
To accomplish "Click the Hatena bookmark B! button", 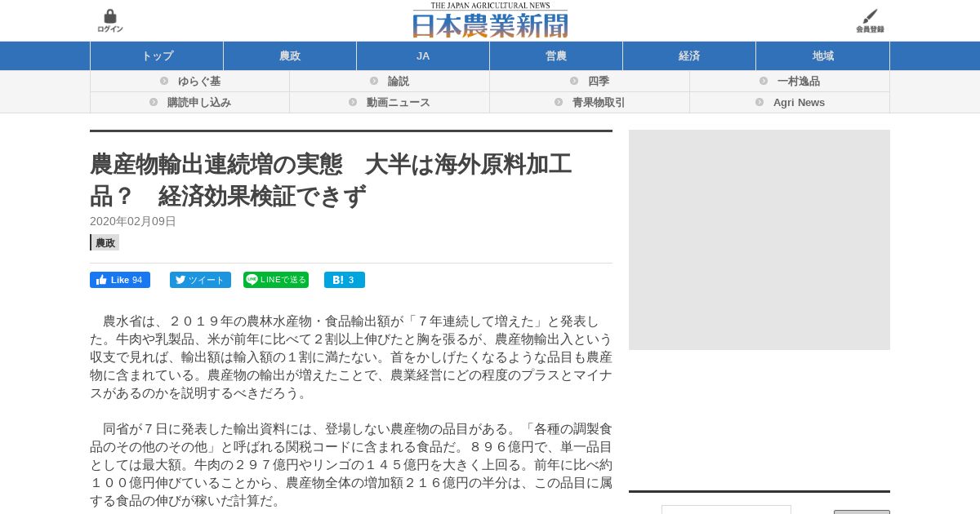I will [345, 280].
